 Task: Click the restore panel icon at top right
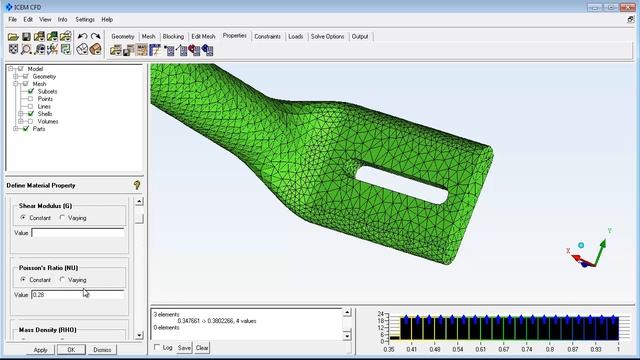pos(631,19)
